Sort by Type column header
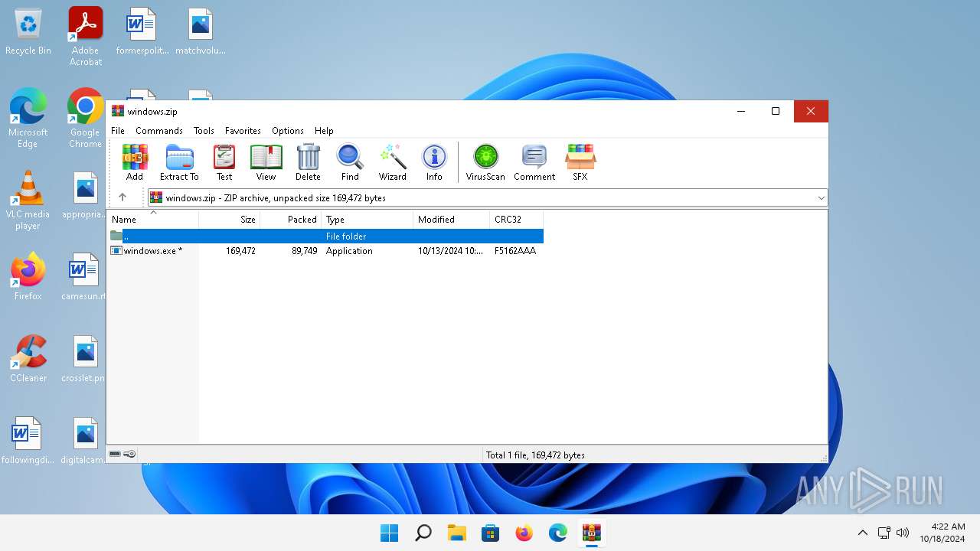This screenshot has height=551, width=980. pos(367,220)
